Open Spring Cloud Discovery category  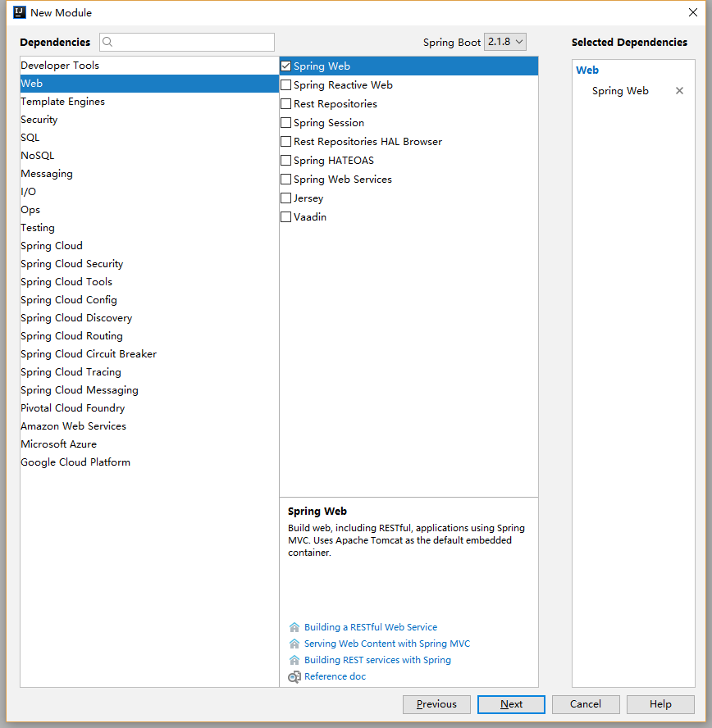[149, 318]
